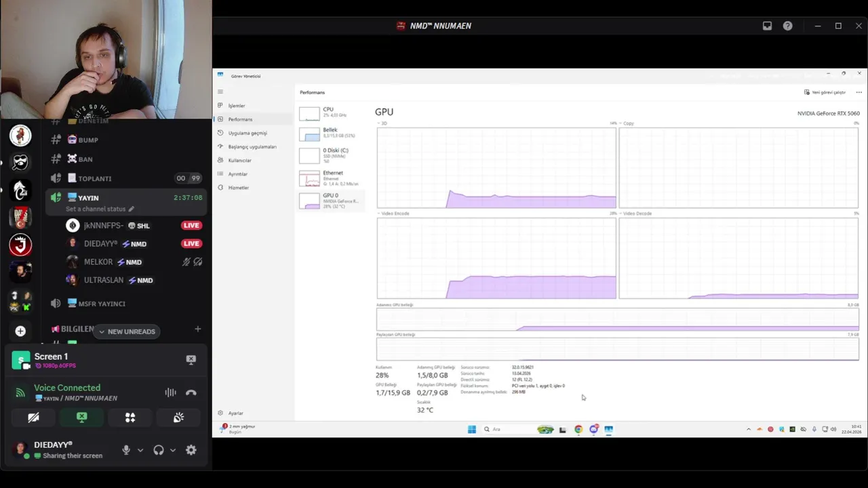This screenshot has height=488, width=868.
Task: Click DIEDAYY LIVE badge in voice list
Action: click(191, 243)
